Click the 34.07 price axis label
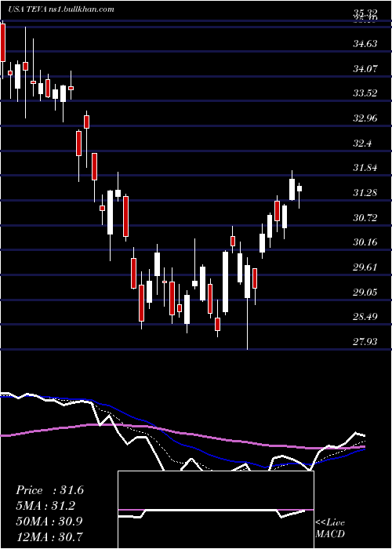 coord(365,69)
